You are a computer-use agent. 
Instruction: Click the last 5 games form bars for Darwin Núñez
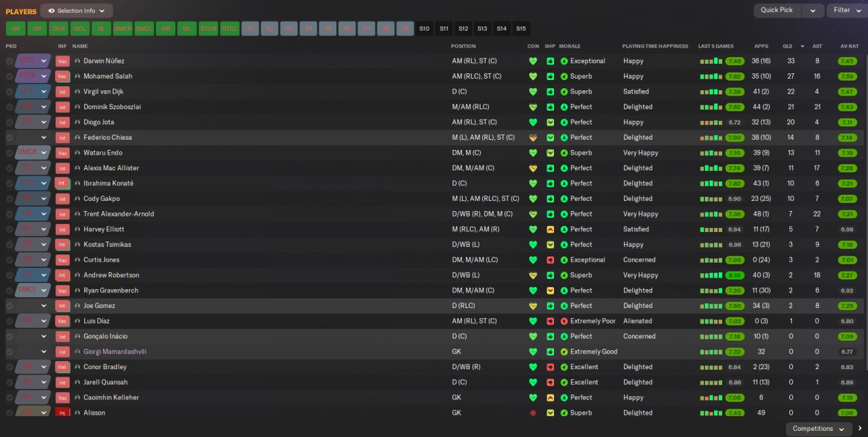click(x=711, y=61)
